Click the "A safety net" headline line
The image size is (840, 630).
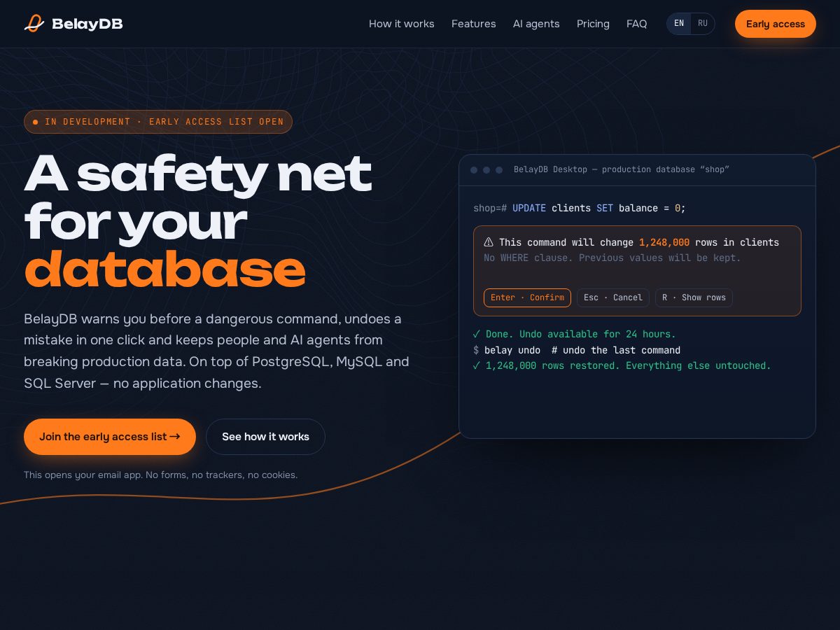[x=198, y=174]
